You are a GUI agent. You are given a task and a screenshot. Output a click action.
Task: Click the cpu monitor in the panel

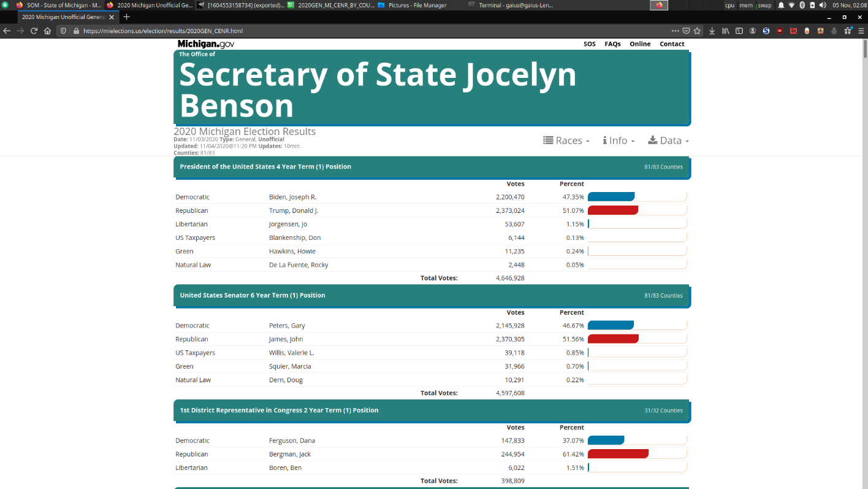tap(729, 5)
